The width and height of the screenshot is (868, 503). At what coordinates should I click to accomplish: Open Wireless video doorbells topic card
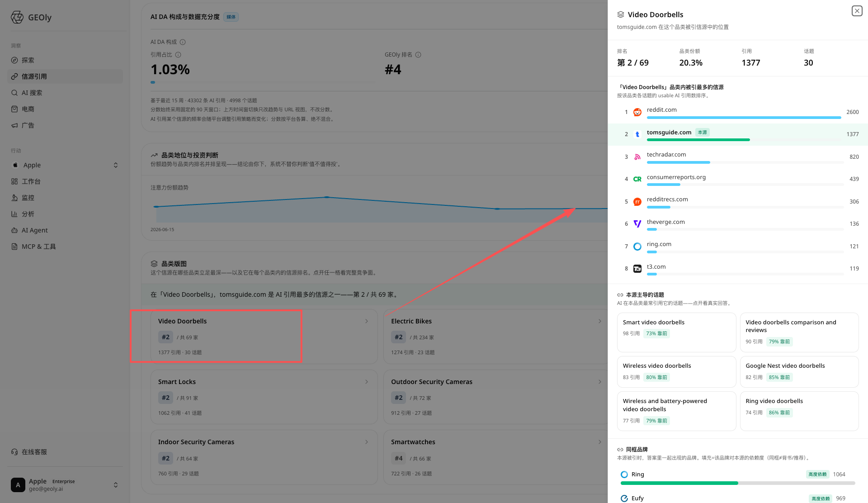coord(676,372)
